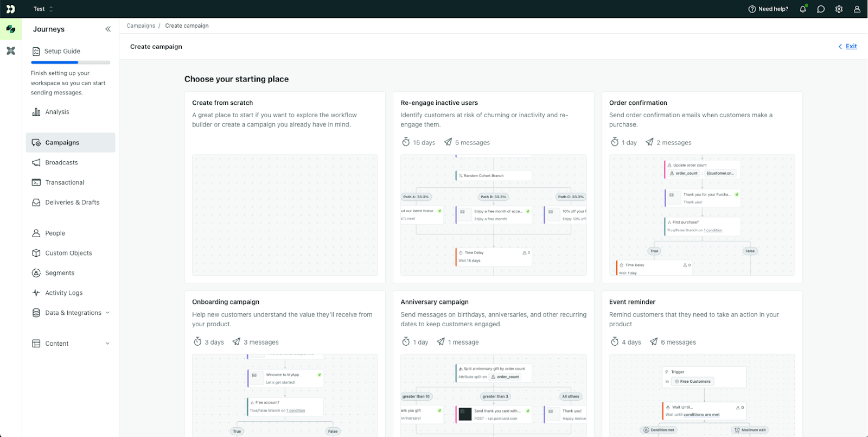Click the Setup Guide checklist icon
This screenshot has height=437, width=868.
coord(36,52)
